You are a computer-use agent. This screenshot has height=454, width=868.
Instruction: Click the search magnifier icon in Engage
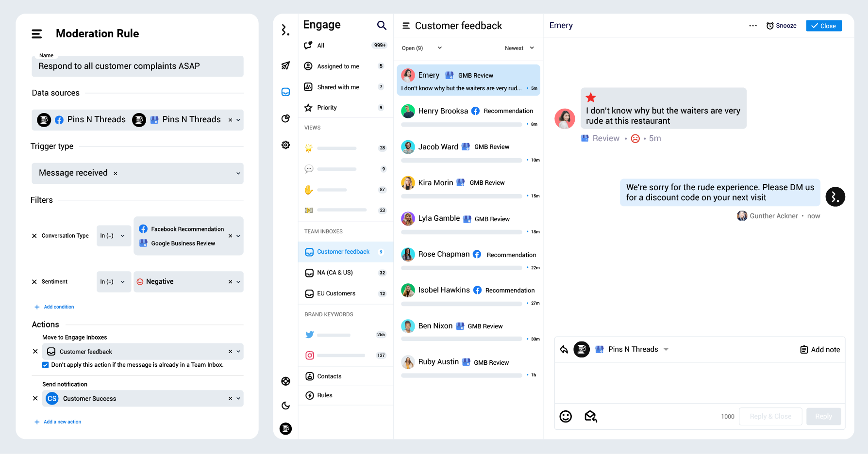[x=382, y=25]
